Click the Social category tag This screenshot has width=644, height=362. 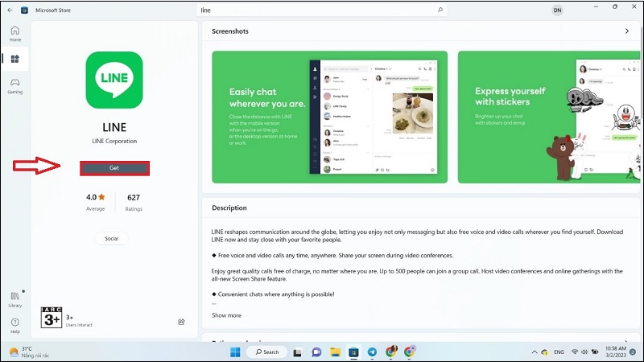(111, 238)
